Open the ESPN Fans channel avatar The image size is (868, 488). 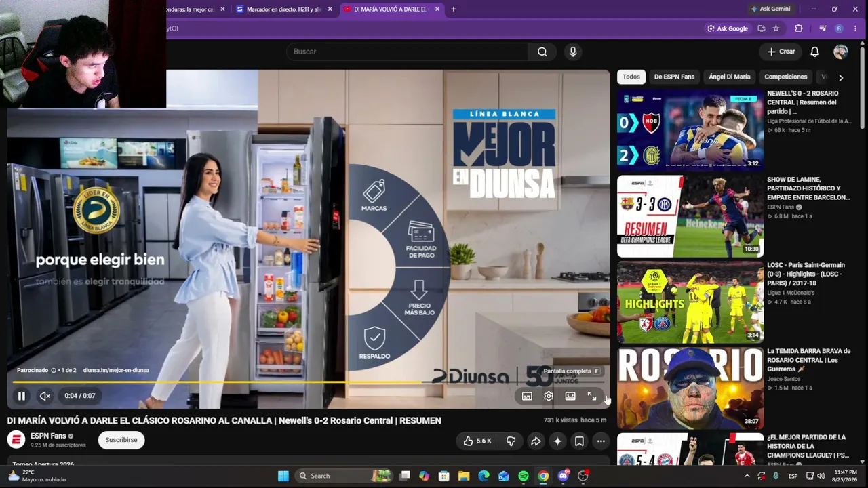click(x=16, y=440)
